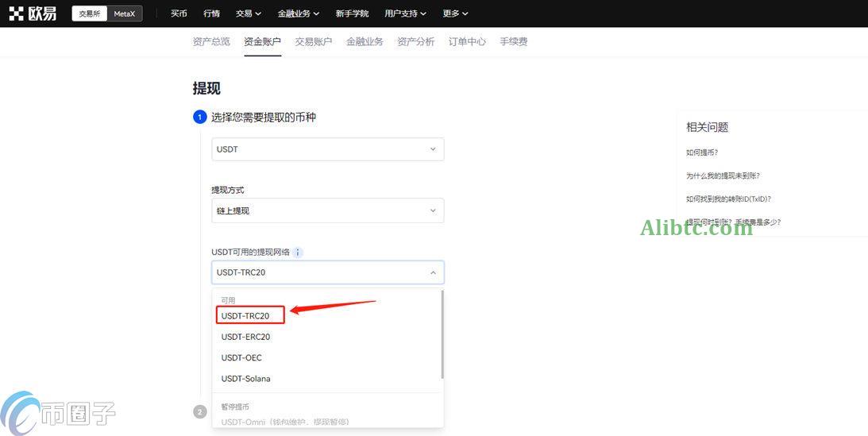Click the info icon beside USDT可用的提现网络
This screenshot has height=436, width=868.
click(x=298, y=253)
